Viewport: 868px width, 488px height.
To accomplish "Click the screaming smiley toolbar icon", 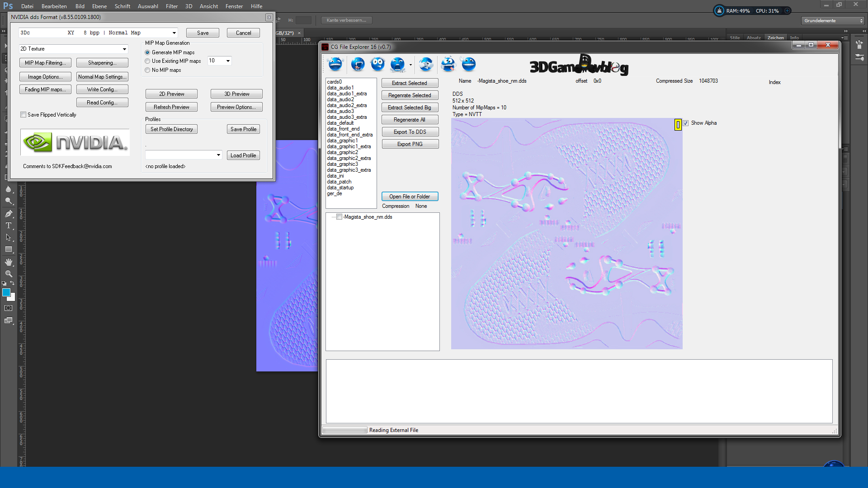I will (398, 64).
